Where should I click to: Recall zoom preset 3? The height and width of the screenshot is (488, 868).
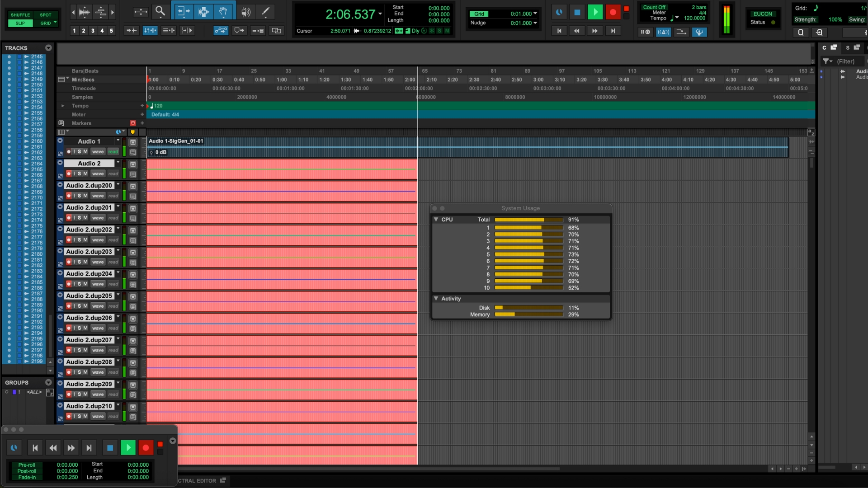(x=93, y=31)
